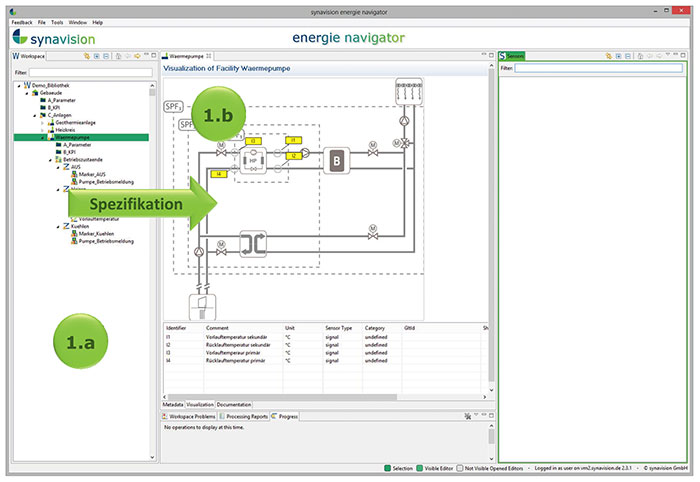Click the Workspace tree vertical scrollbar
The height and width of the screenshot is (482, 700).
152,92
